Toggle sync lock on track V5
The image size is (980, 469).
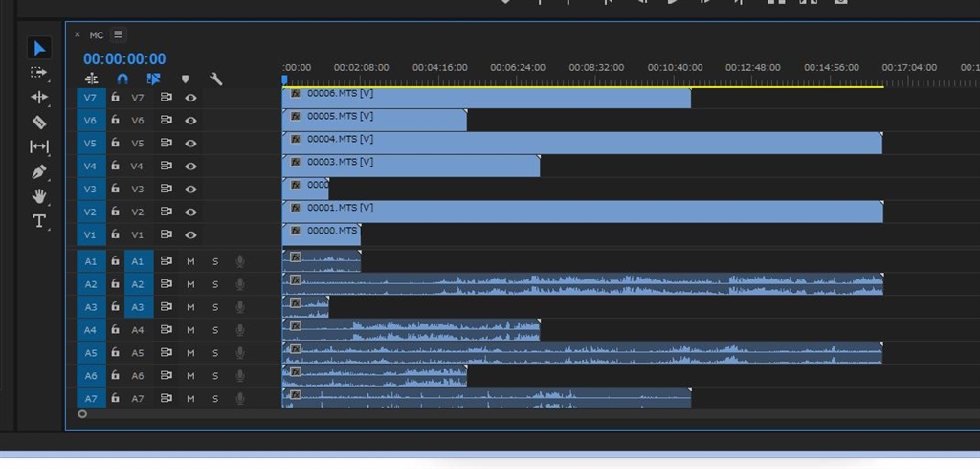coord(166,144)
